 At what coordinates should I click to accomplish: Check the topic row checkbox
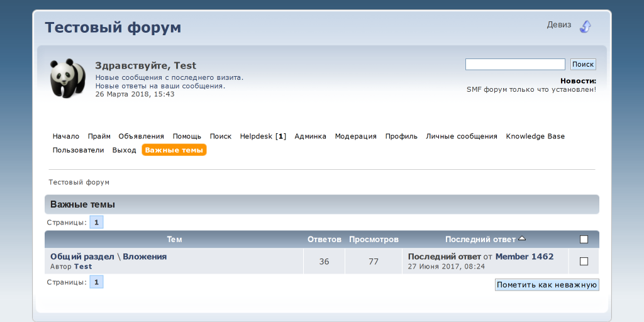584,261
